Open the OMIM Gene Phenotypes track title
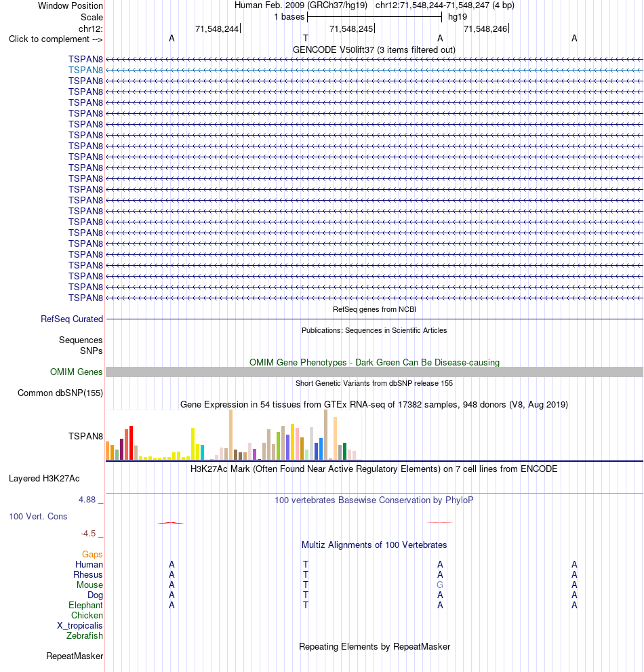This screenshot has height=672, width=644. coord(374,363)
